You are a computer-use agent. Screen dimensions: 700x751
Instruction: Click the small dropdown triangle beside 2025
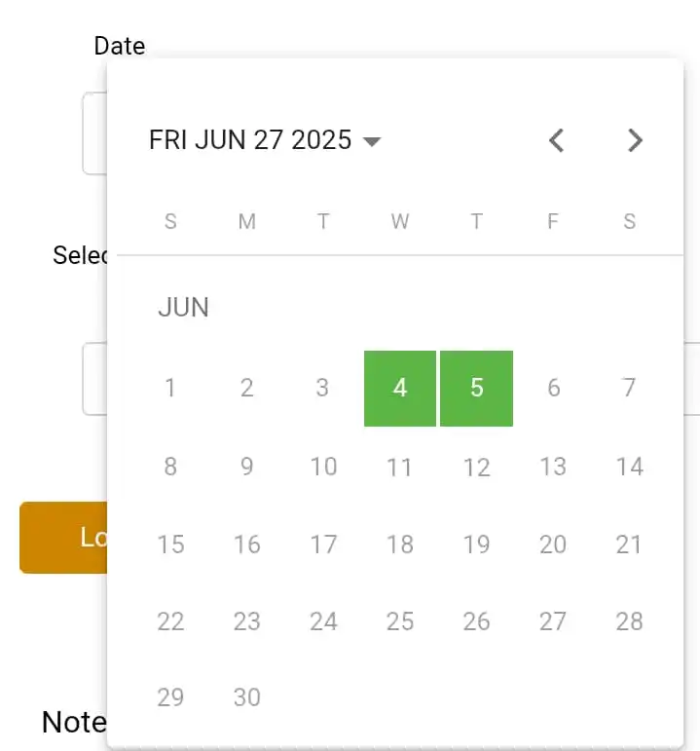point(372,141)
